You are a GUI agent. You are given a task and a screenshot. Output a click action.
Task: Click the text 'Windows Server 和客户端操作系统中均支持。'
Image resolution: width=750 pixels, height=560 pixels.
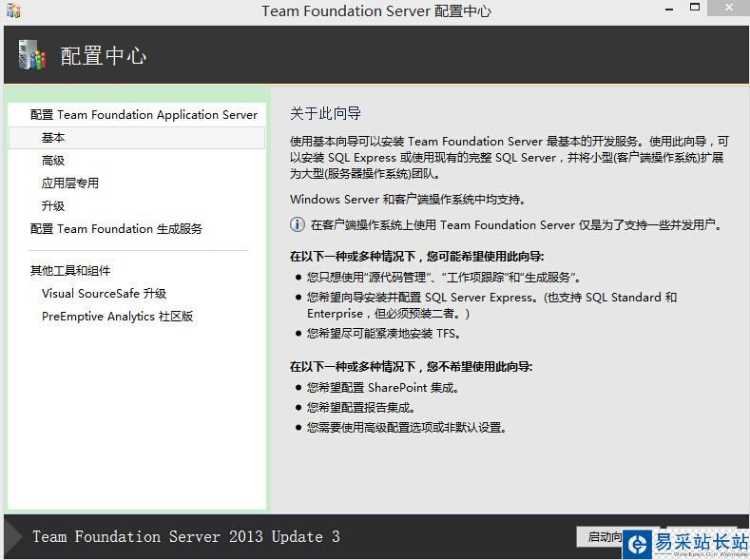(408, 199)
